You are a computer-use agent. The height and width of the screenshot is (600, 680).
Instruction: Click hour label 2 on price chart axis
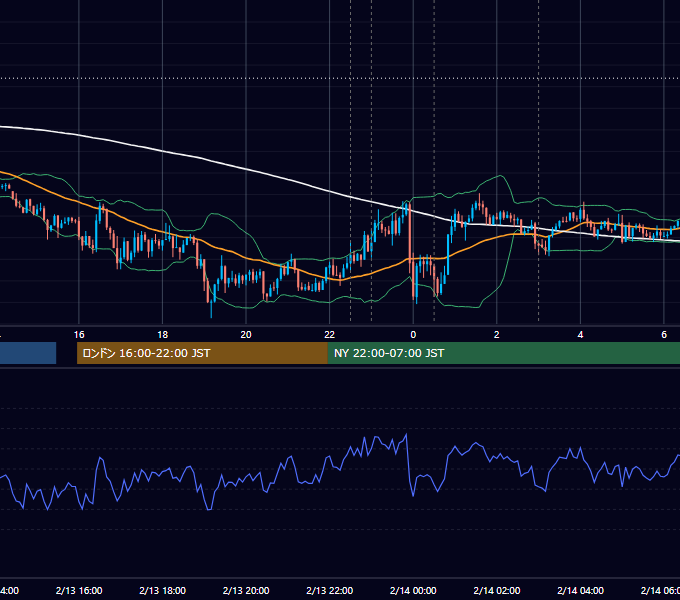click(x=497, y=335)
